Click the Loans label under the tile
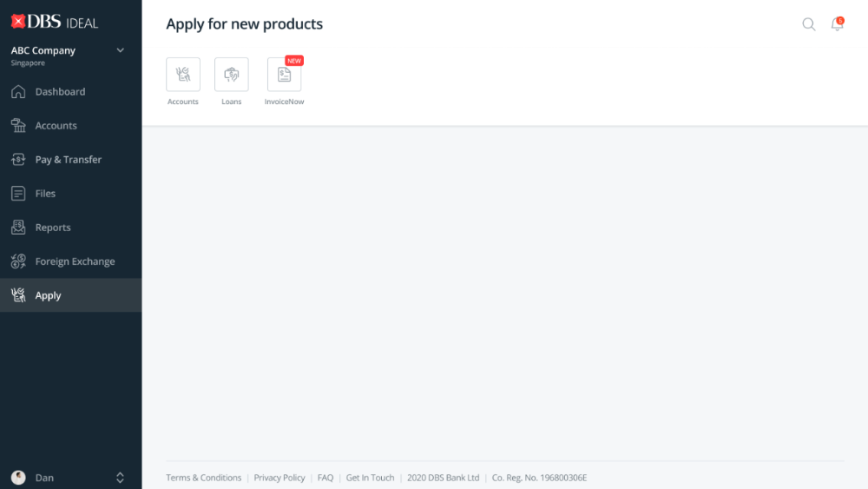This screenshot has height=489, width=868. (232, 102)
